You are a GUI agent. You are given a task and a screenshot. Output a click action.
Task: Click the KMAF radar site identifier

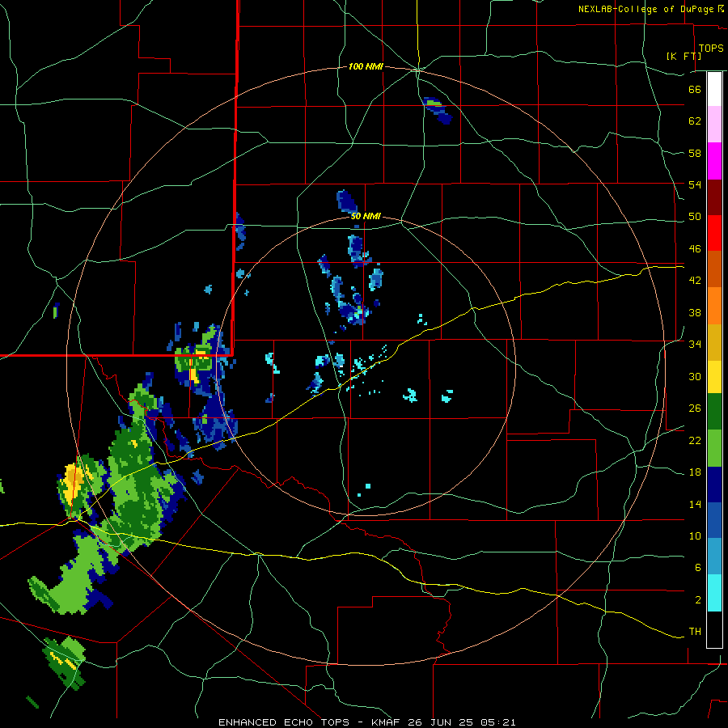tap(387, 722)
